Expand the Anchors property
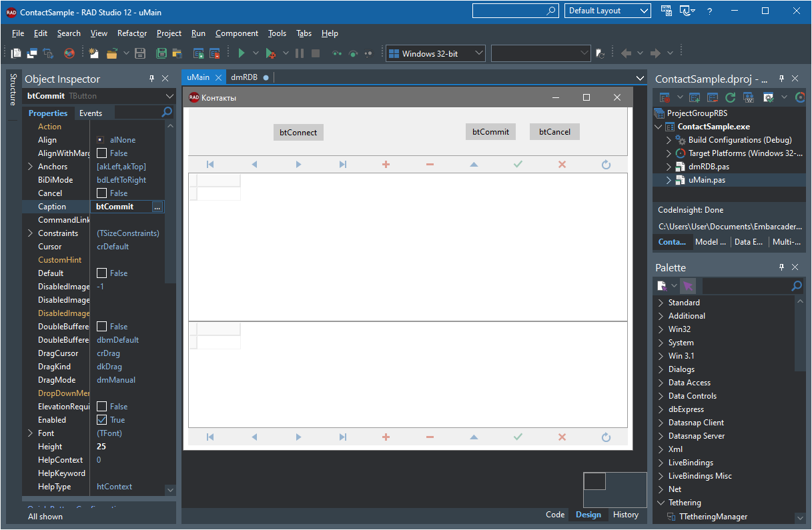812x530 pixels. click(x=30, y=167)
